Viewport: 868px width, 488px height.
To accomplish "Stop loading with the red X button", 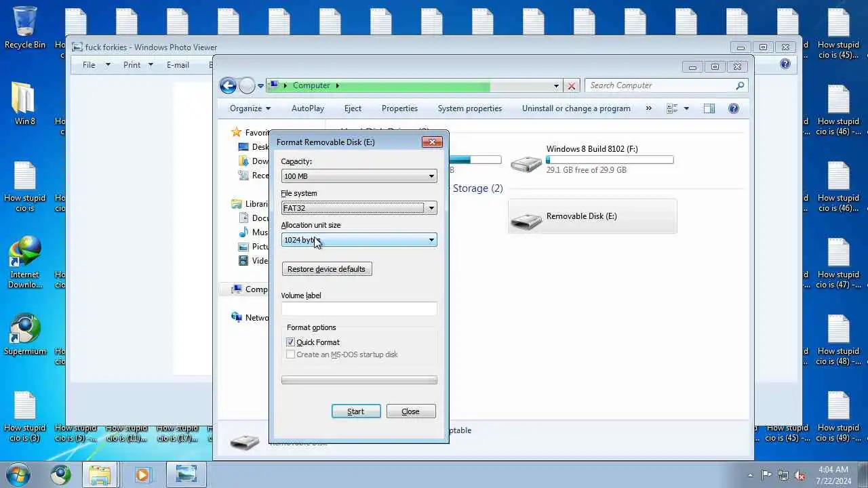I will pos(572,86).
